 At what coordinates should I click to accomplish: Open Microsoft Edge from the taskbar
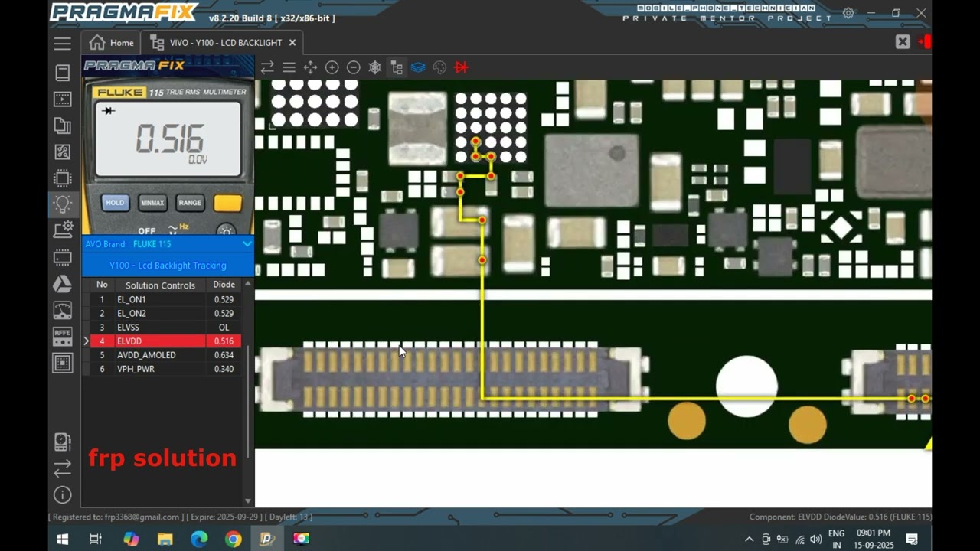tap(198, 539)
